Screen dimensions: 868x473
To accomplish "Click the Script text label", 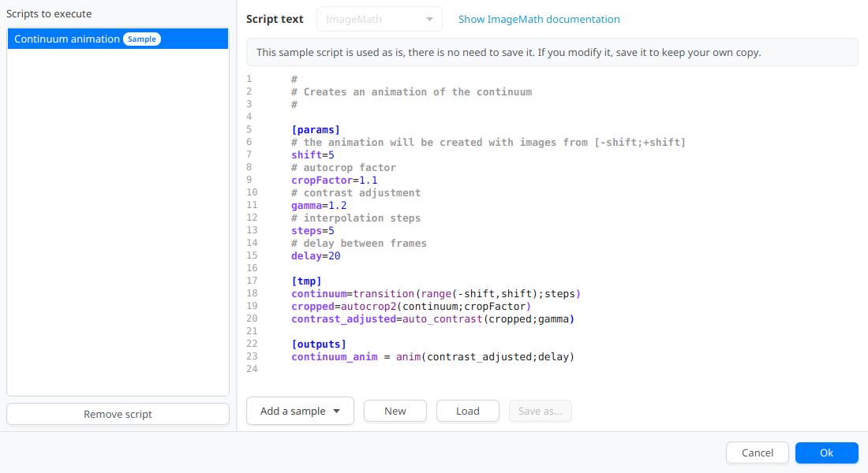I will coord(275,19).
